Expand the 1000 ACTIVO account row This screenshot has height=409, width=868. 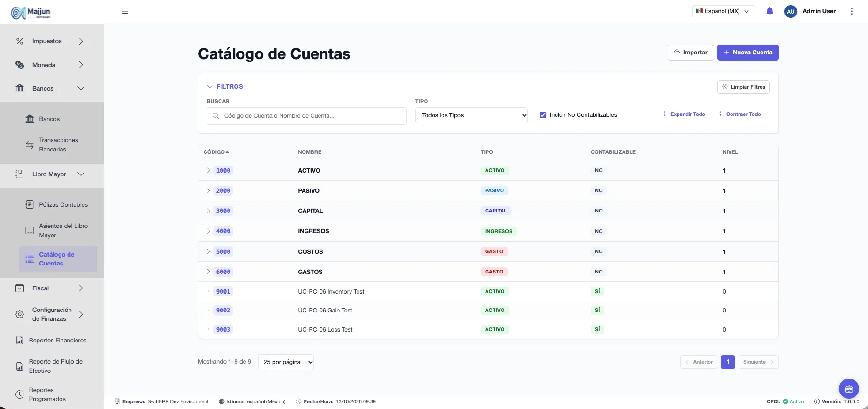coord(208,170)
